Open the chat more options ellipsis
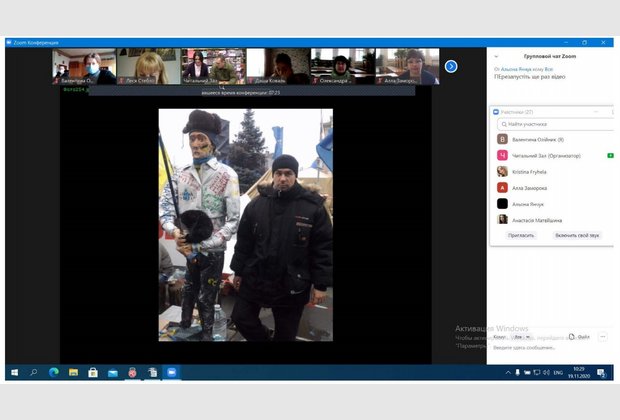 [x=603, y=337]
